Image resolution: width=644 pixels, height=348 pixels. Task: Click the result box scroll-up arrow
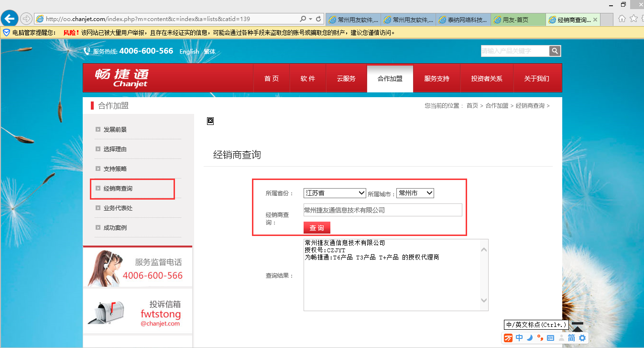pyautogui.click(x=484, y=250)
